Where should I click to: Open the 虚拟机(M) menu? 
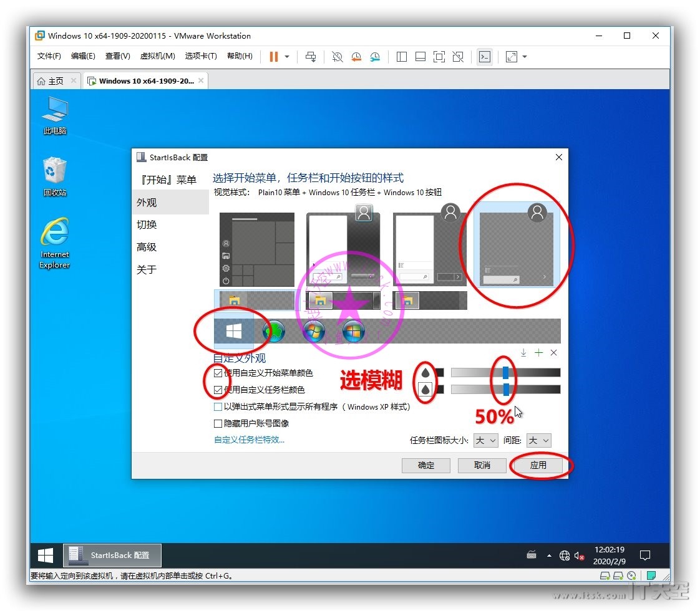[157, 55]
